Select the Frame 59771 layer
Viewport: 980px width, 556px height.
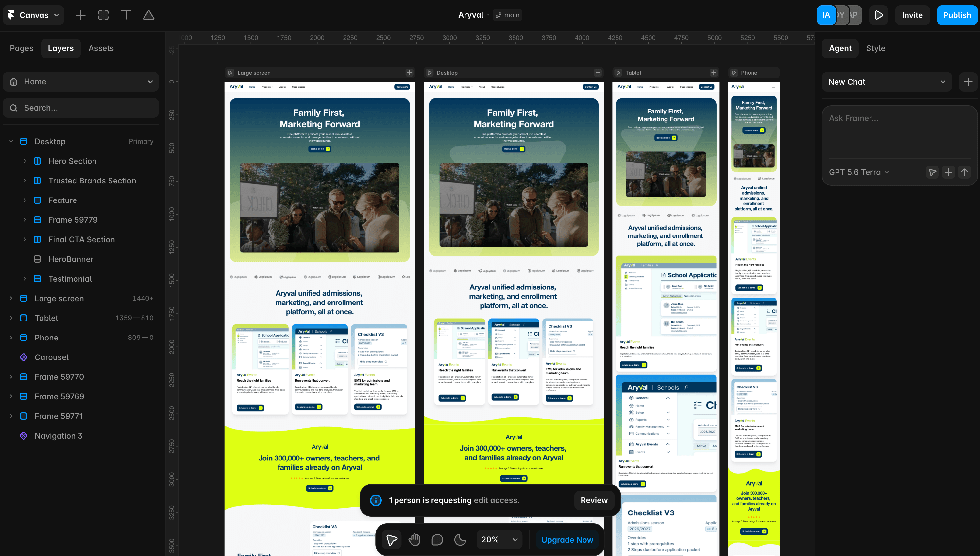[81, 416]
